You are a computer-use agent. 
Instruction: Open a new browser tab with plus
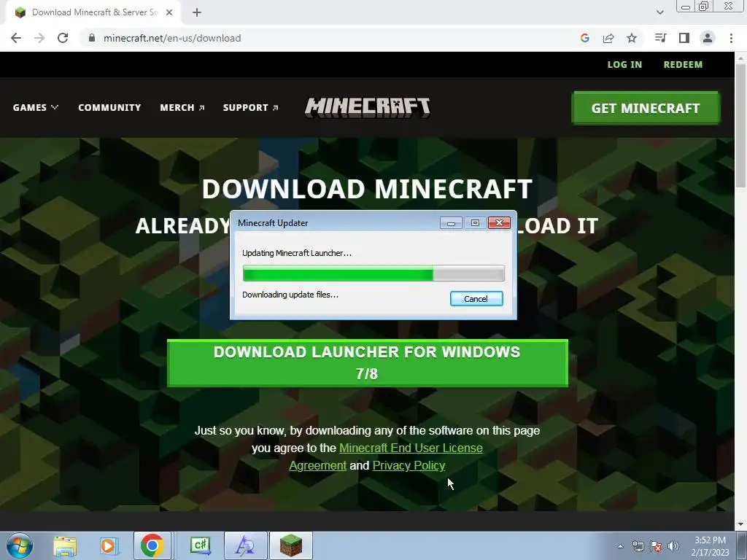click(x=197, y=12)
